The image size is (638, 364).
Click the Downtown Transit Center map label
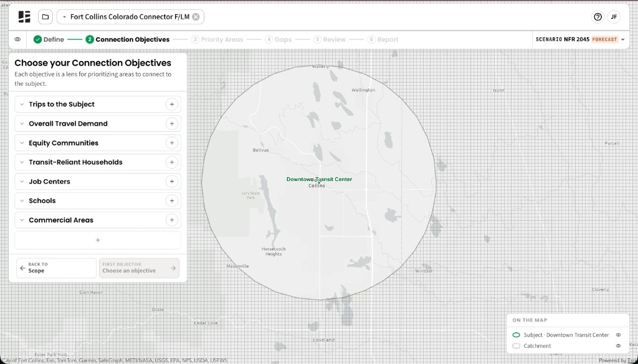click(320, 179)
